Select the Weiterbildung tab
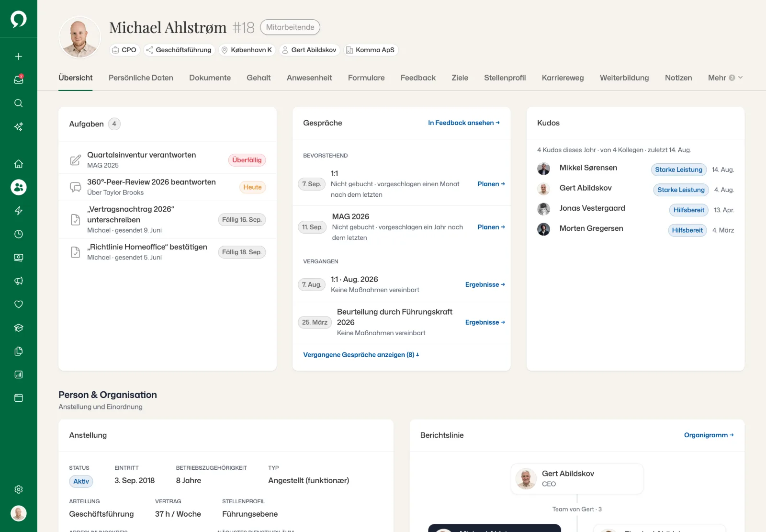Screen dimensions: 766x532 coord(624,78)
